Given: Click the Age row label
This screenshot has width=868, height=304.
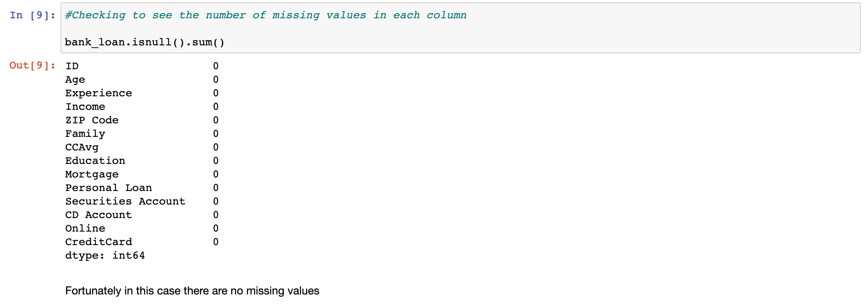Looking at the screenshot, I should tap(75, 80).
